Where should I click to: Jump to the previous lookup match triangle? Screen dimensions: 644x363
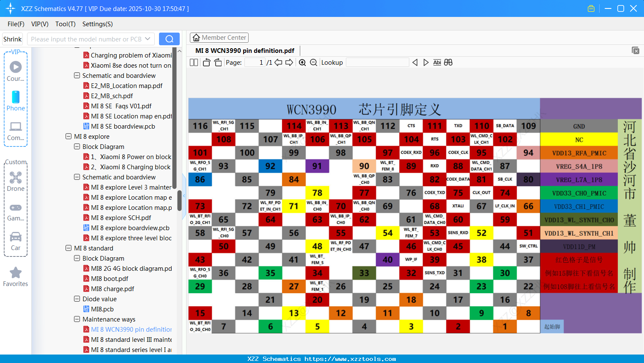point(415,63)
